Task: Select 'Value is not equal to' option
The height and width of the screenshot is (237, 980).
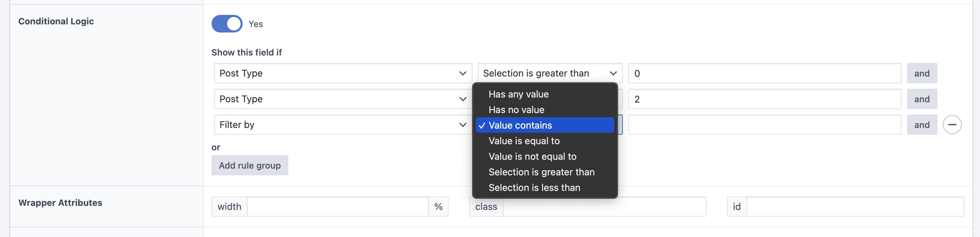Action: coord(532,156)
